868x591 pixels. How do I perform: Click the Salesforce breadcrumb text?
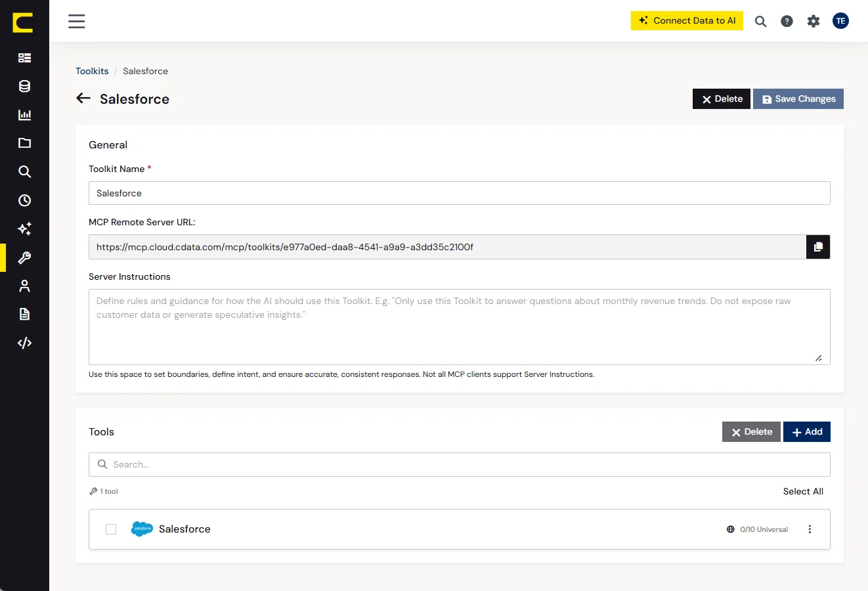point(145,71)
